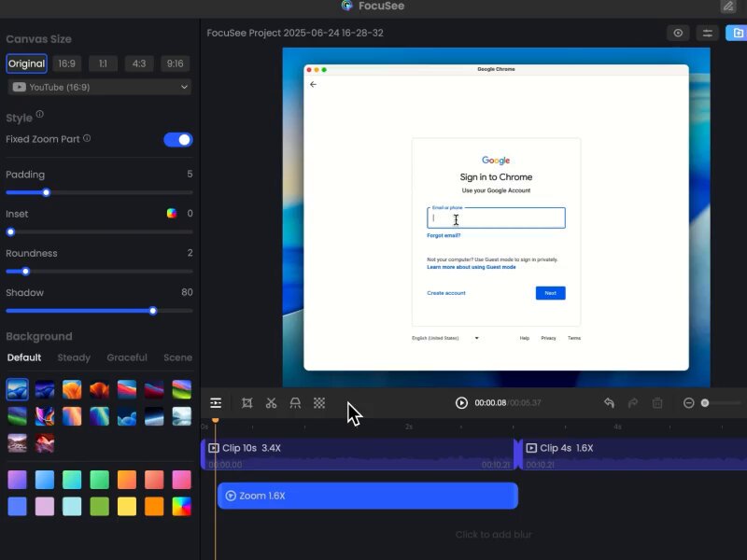Choose the 4:3 canvas size

pos(139,63)
